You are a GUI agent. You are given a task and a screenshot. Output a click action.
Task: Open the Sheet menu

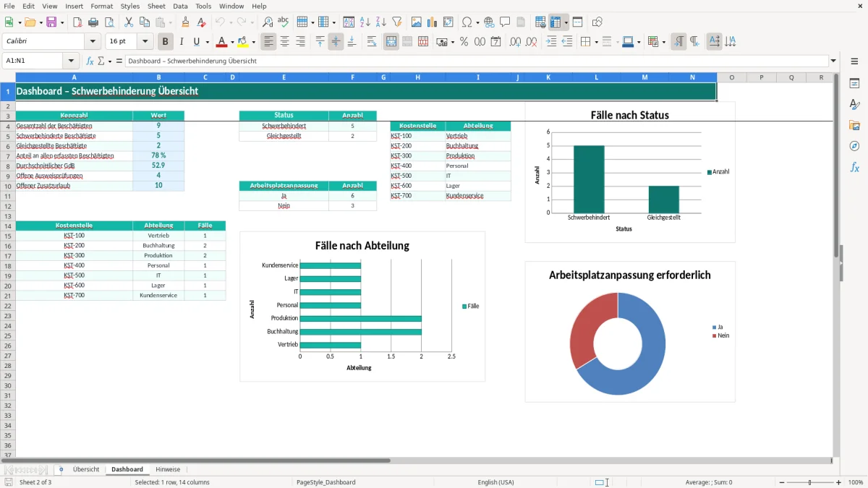[x=156, y=6]
